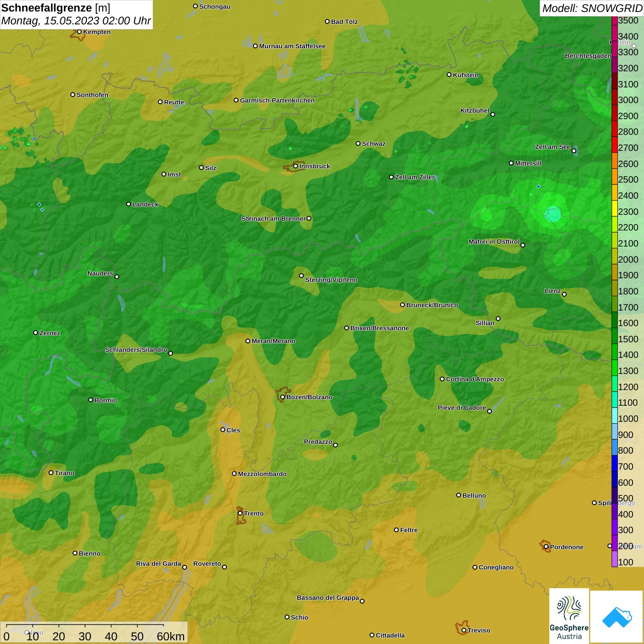This screenshot has height=644, width=644.
Task: Click the GeoSphere Austria logo
Action: pyautogui.click(x=569, y=615)
